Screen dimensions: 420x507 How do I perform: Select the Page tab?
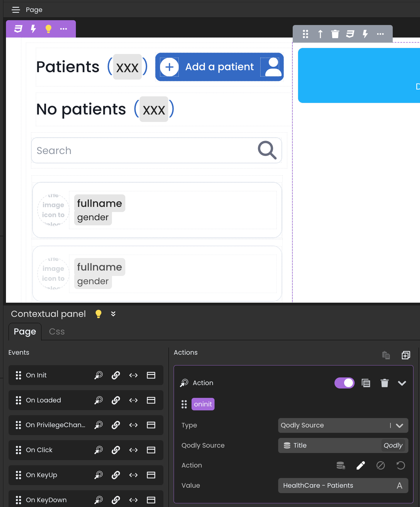click(x=25, y=332)
